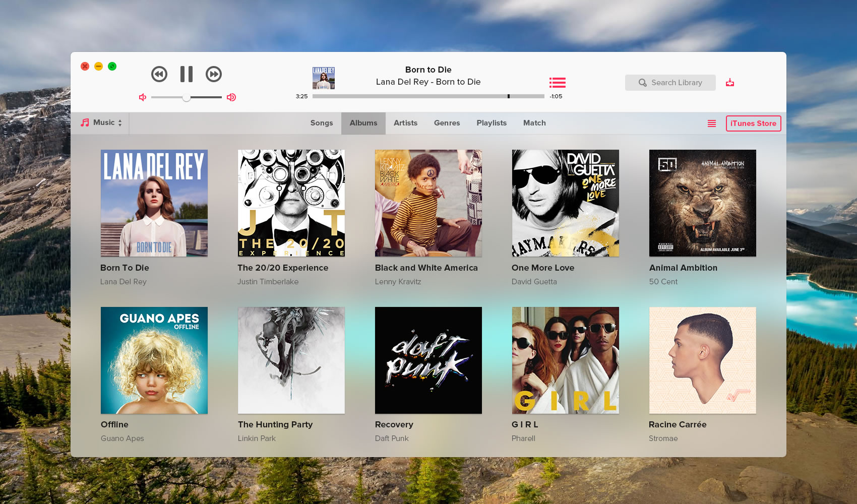Open the One More Love album cover
The height and width of the screenshot is (504, 857).
click(566, 203)
